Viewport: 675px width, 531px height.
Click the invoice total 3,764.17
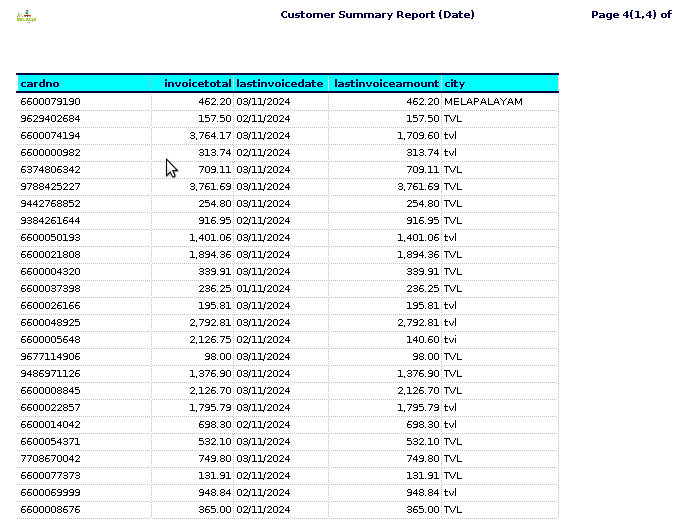[x=210, y=136]
